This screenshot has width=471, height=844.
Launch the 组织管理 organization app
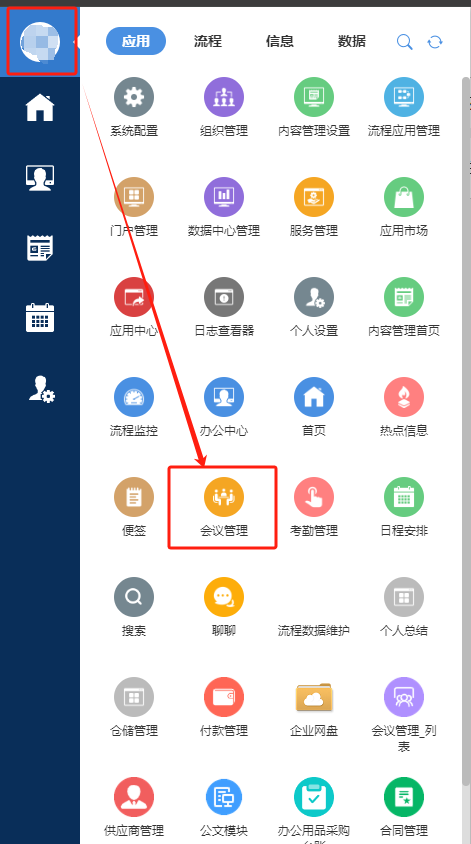click(224, 97)
